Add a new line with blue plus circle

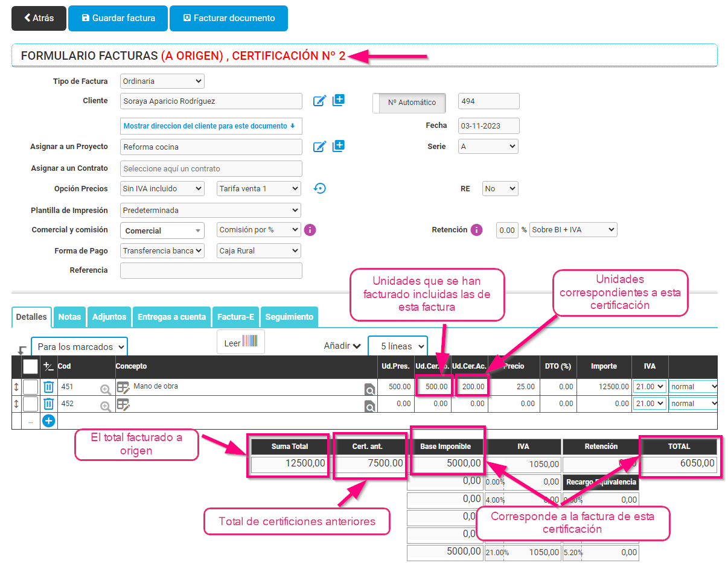[x=49, y=421]
